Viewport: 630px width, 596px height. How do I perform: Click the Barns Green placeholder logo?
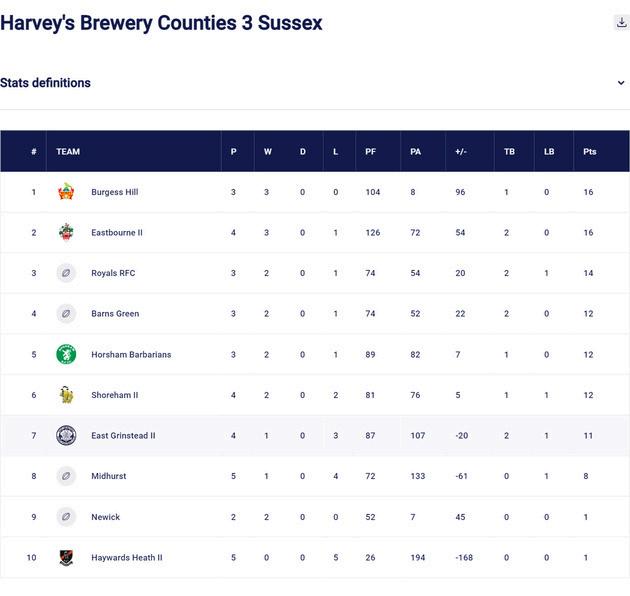pyautogui.click(x=66, y=314)
